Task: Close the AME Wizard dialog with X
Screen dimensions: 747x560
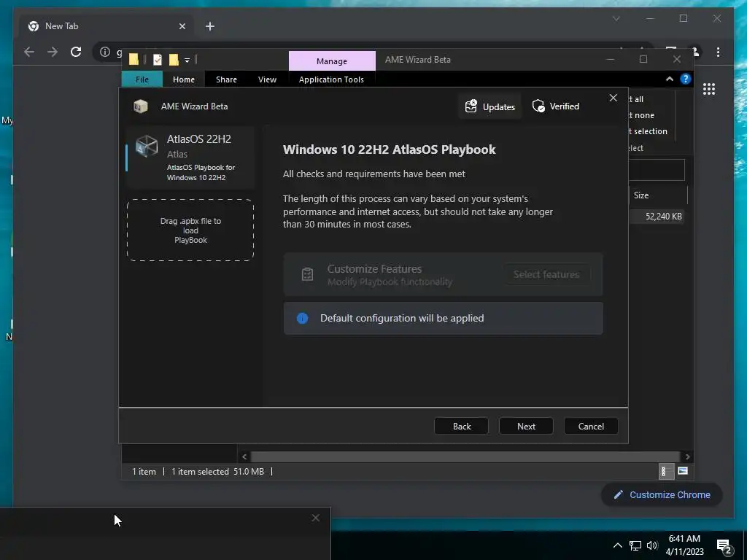Action: [x=613, y=98]
